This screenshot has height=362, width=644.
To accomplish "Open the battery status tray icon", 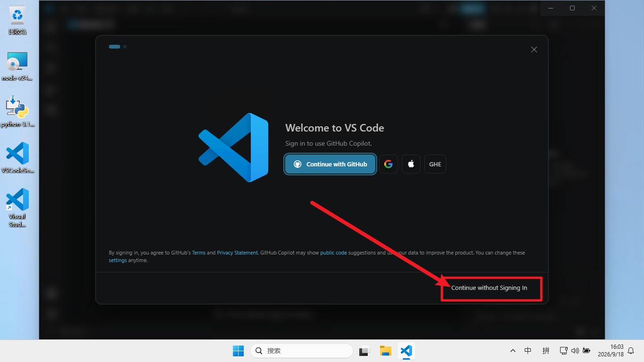I will pos(586,351).
